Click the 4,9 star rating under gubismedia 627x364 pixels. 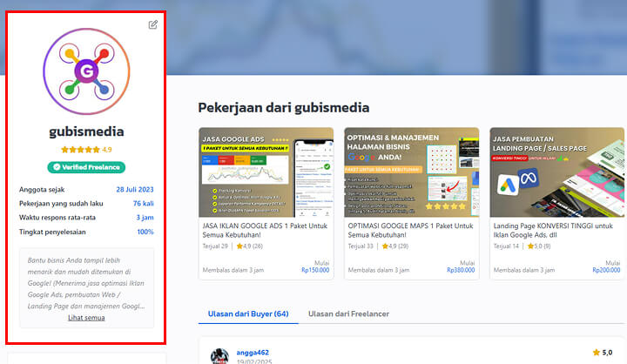(86, 150)
